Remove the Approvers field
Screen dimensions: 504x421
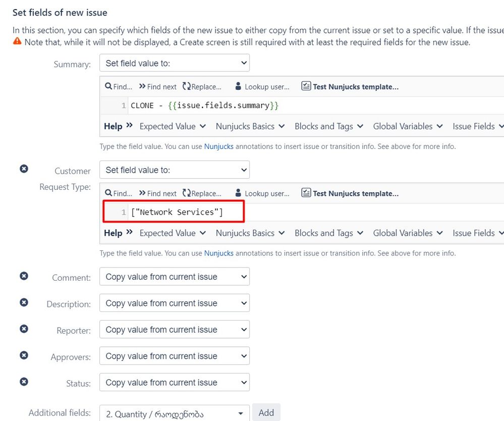tap(24, 355)
